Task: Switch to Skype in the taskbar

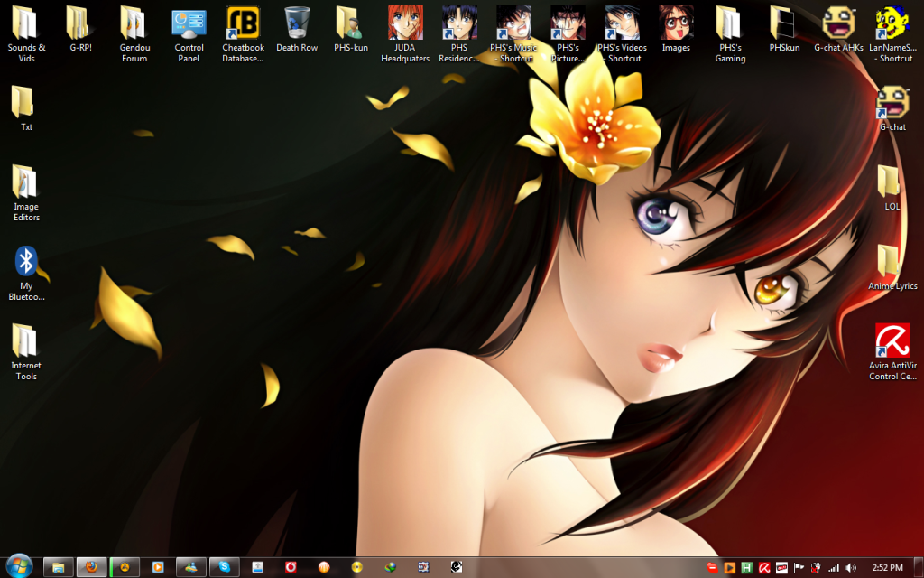Action: point(224,567)
